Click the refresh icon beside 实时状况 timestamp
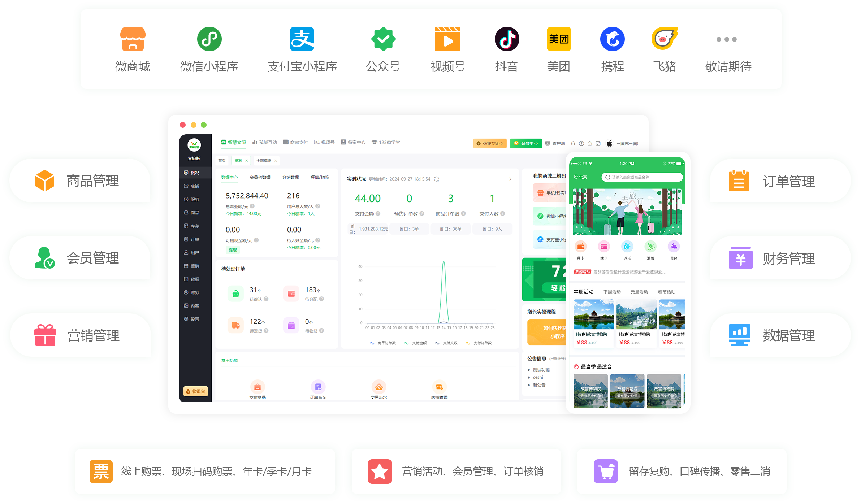The image size is (861, 504). click(437, 179)
